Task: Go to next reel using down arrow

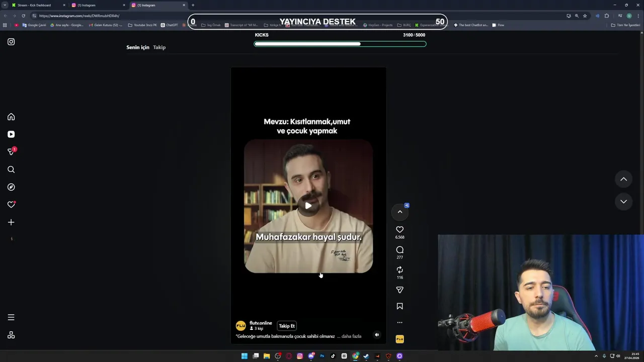Action: pyautogui.click(x=623, y=202)
